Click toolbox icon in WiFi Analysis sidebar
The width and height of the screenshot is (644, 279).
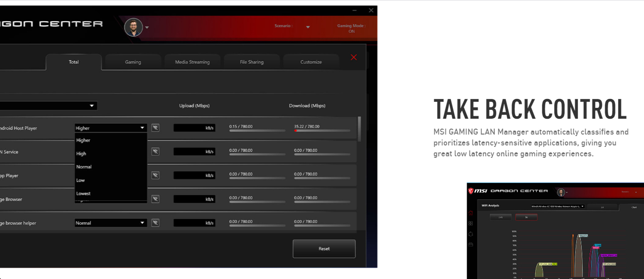click(x=471, y=244)
